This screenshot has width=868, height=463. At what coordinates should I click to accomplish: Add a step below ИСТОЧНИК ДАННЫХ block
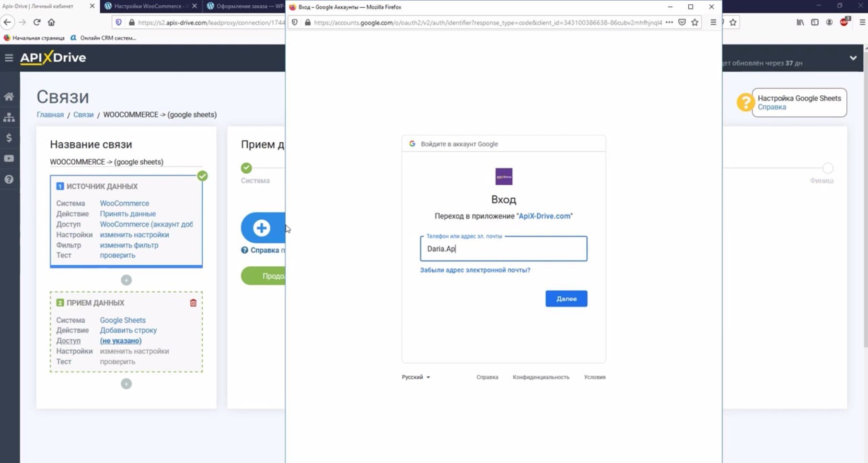pos(126,280)
